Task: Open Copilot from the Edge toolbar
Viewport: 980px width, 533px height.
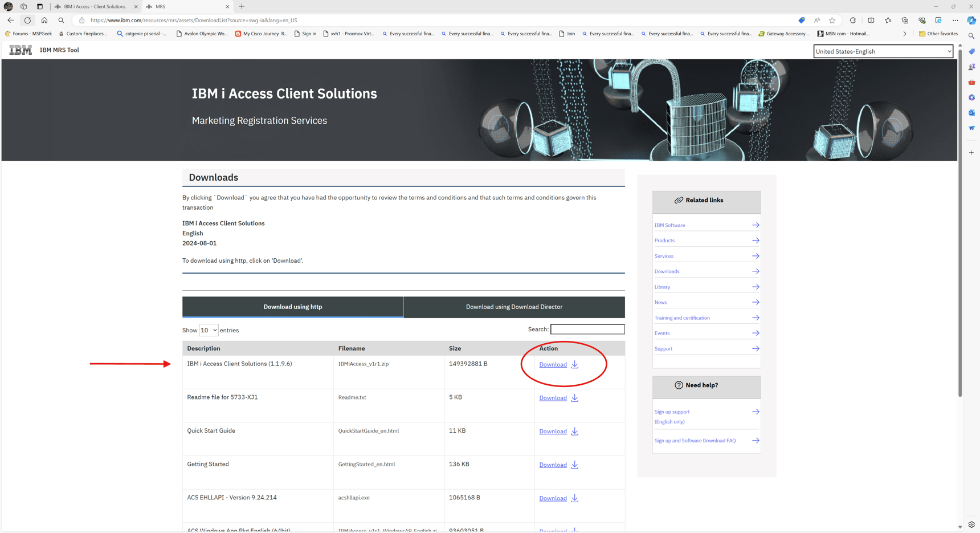Action: pos(971,20)
